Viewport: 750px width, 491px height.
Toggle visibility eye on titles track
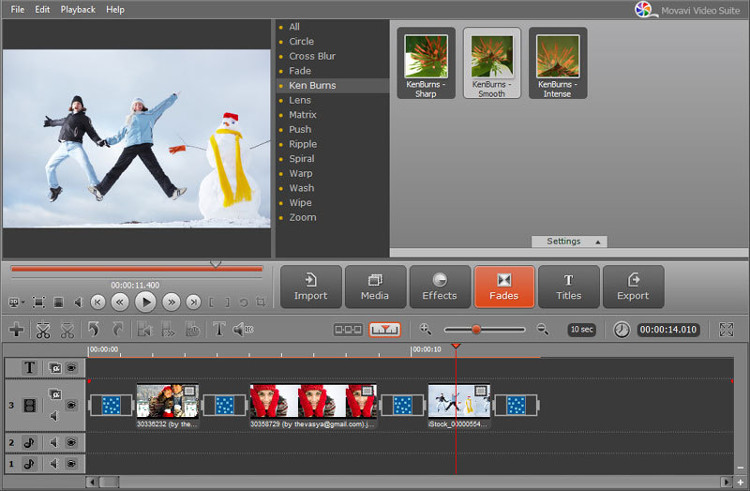72,368
